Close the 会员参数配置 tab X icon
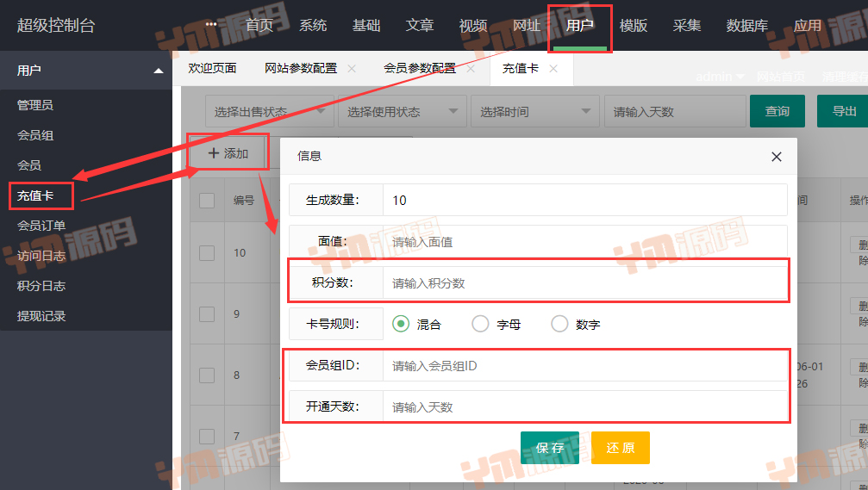The width and height of the screenshot is (868, 490). pyautogui.click(x=471, y=69)
